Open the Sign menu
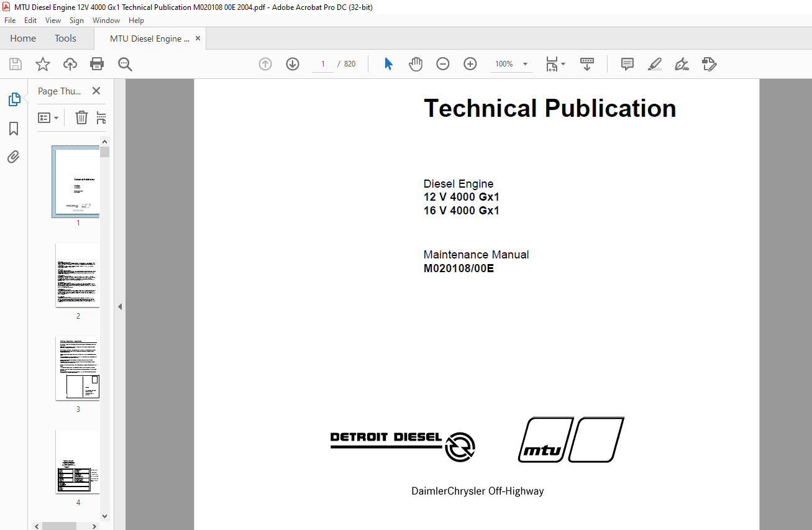Viewport: 812px width, 530px height. pos(76,21)
